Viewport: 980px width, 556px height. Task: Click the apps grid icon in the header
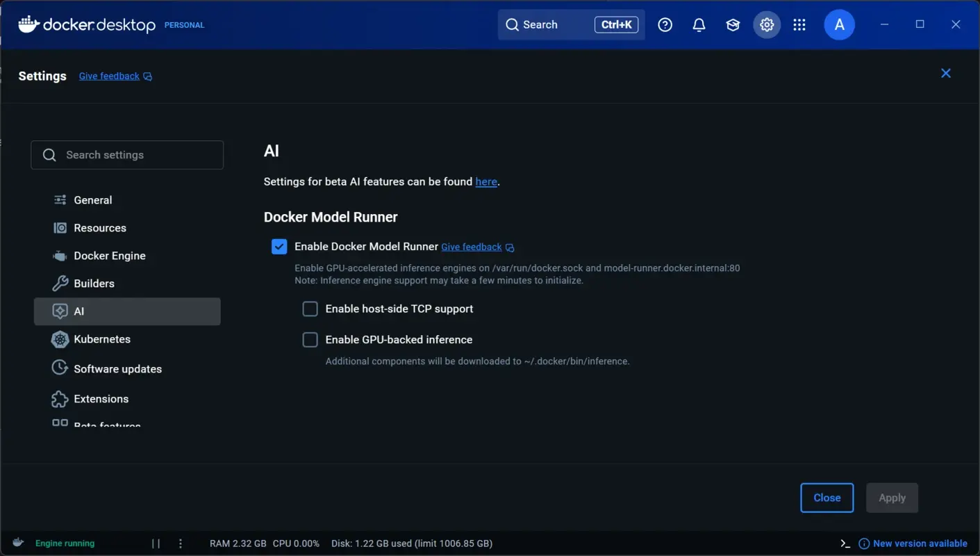click(x=799, y=24)
